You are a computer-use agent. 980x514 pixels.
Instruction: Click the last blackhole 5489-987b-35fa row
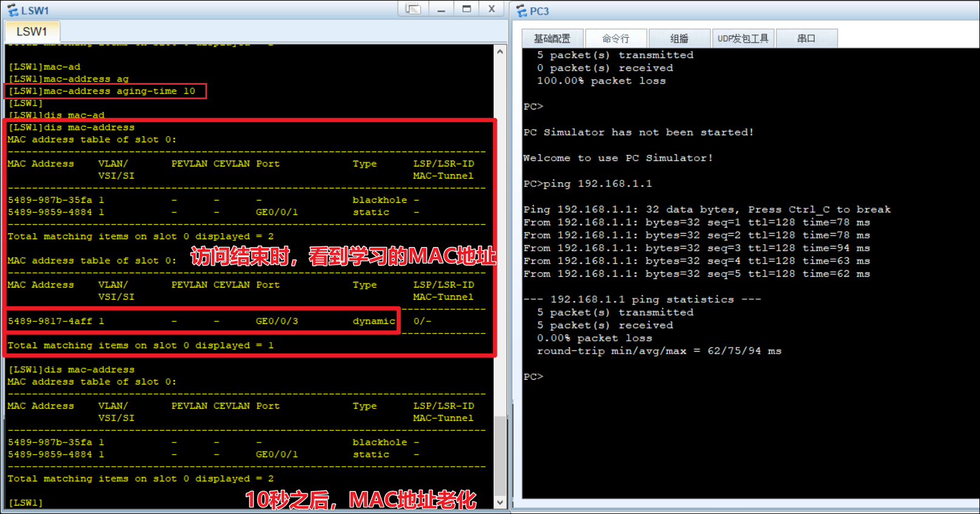click(213, 442)
